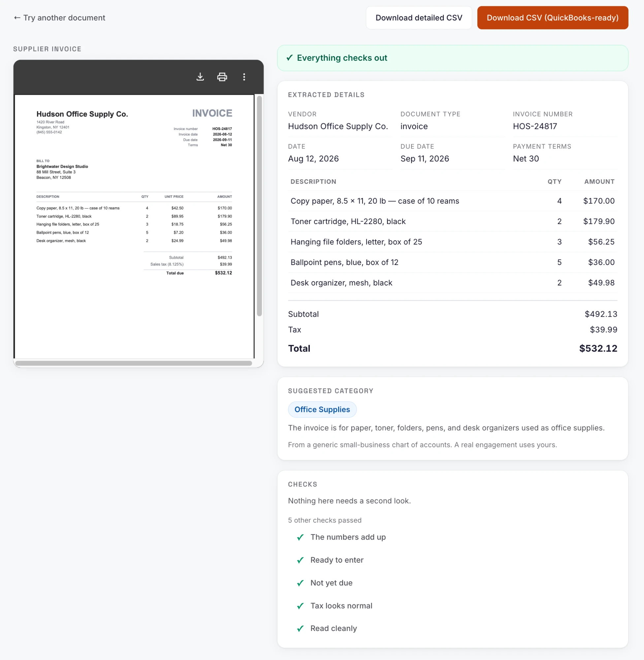The width and height of the screenshot is (644, 660).
Task: Click the document type value invoice
Action: 414,126
